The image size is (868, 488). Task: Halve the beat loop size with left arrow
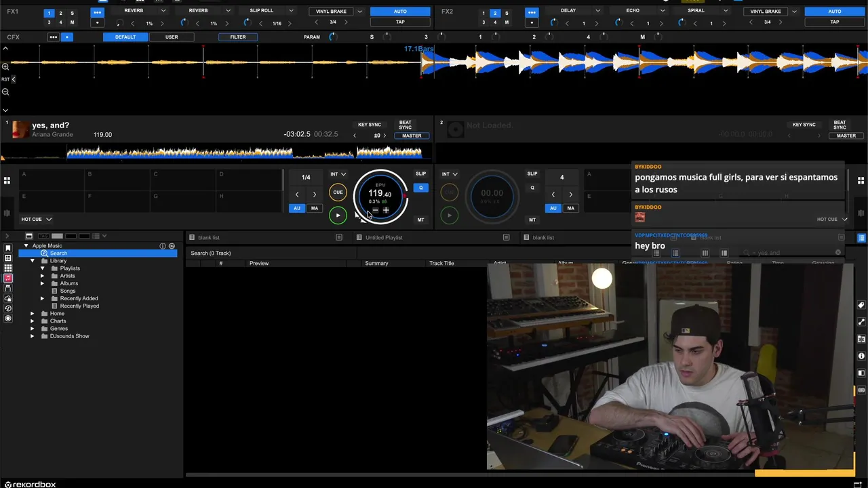click(x=296, y=195)
